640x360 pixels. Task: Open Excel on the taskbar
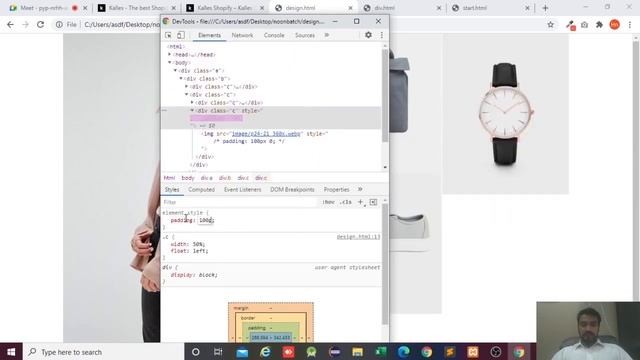coord(380,352)
